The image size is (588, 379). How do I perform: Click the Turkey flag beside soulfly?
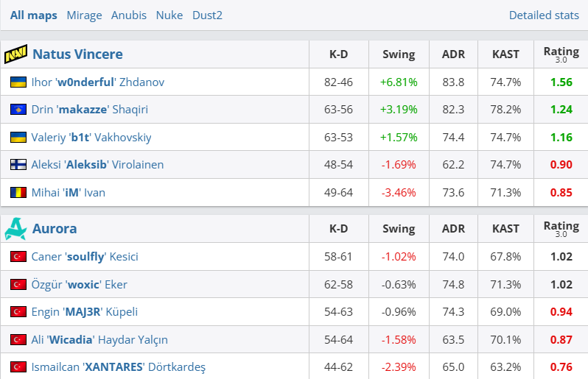click(18, 257)
